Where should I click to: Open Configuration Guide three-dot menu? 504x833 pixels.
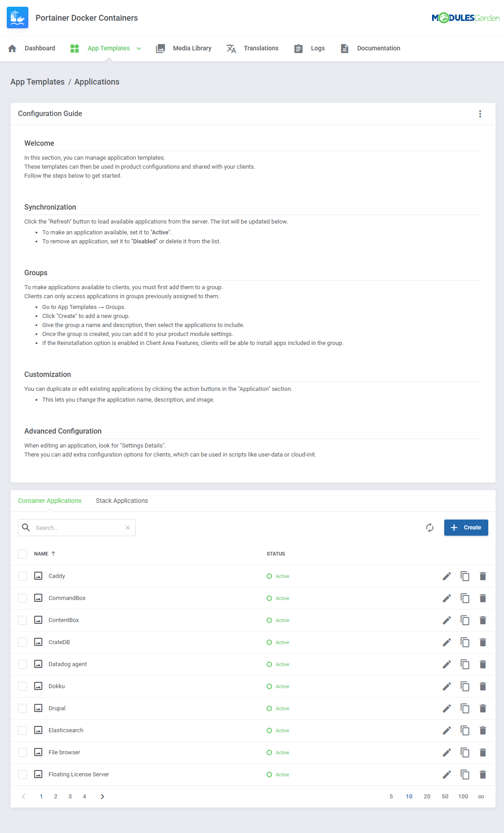(480, 114)
